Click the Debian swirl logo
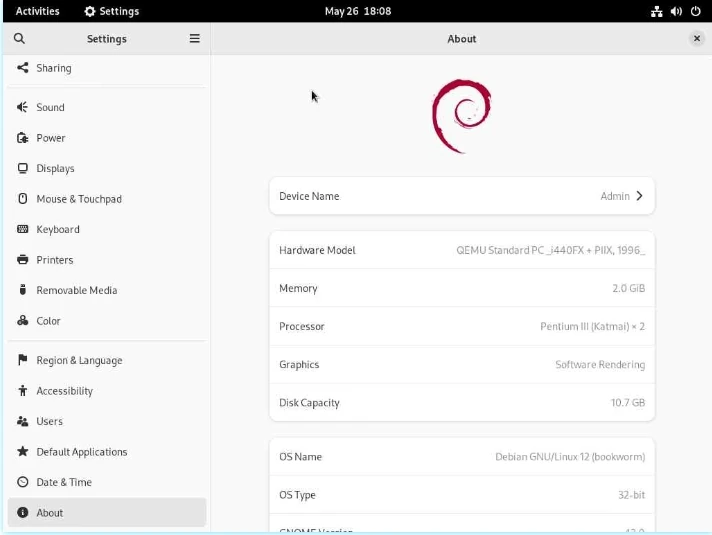Image resolution: width=712 pixels, height=535 pixels. [461, 116]
